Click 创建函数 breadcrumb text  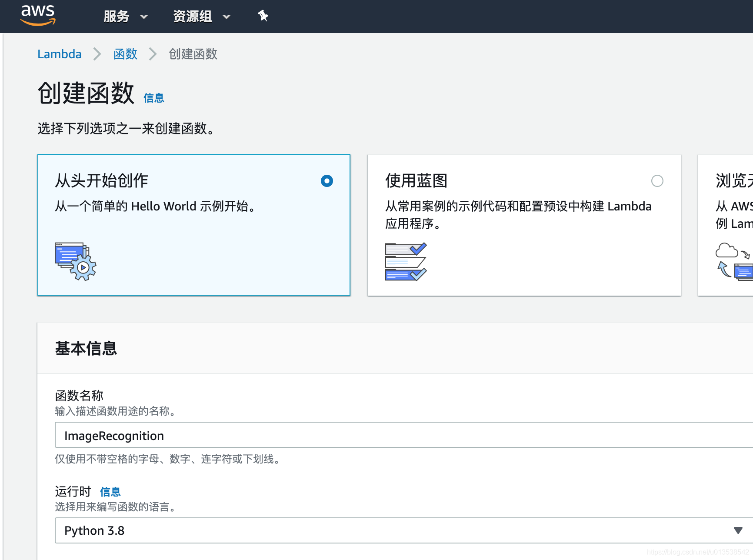pos(193,54)
